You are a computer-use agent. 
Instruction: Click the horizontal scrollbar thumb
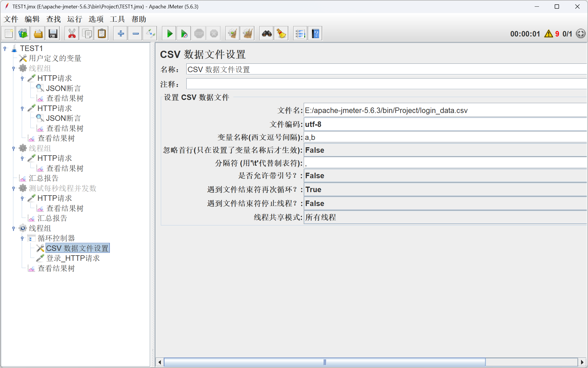click(x=325, y=362)
